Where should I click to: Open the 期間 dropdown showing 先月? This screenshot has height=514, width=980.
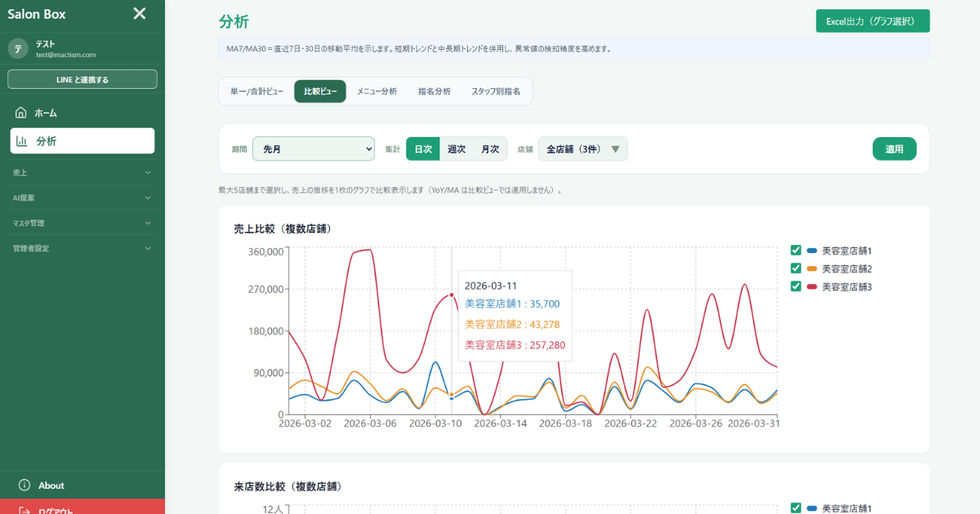[314, 149]
